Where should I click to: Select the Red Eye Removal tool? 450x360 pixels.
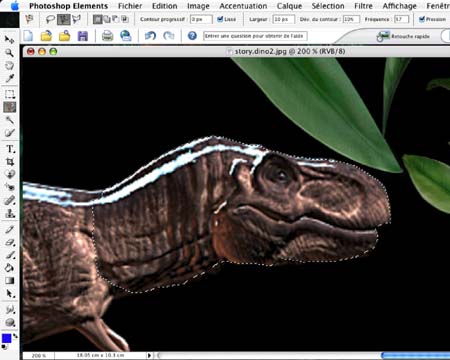(x=10, y=187)
